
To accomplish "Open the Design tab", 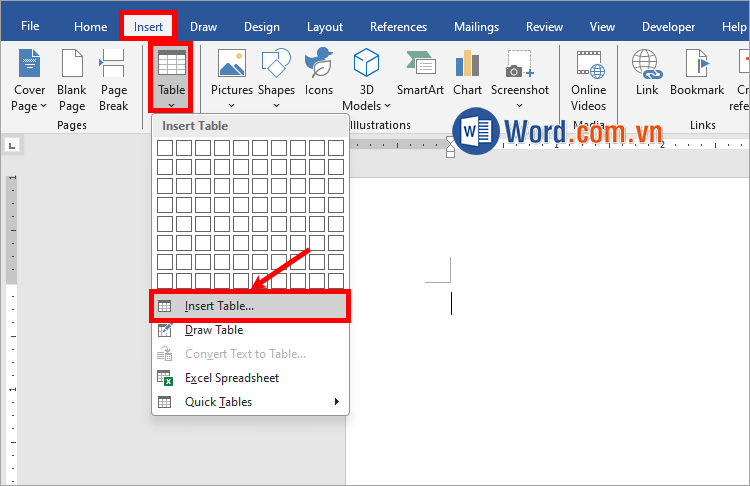I will coord(262,27).
